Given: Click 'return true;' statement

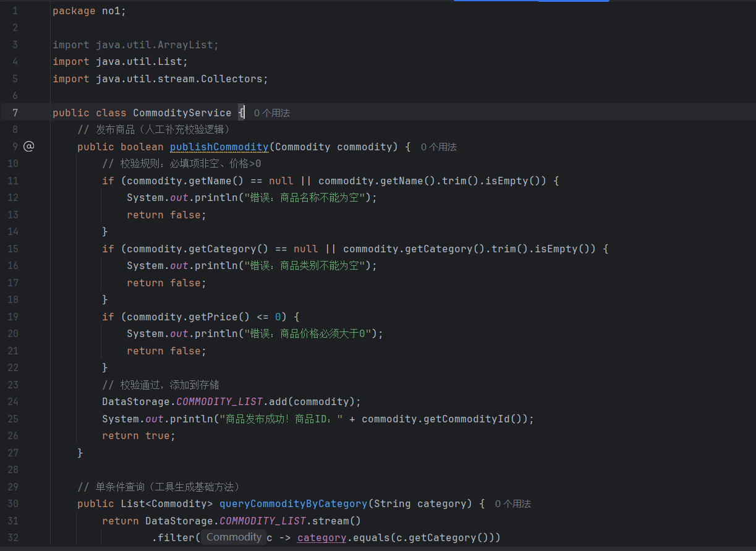Looking at the screenshot, I should [x=139, y=436].
